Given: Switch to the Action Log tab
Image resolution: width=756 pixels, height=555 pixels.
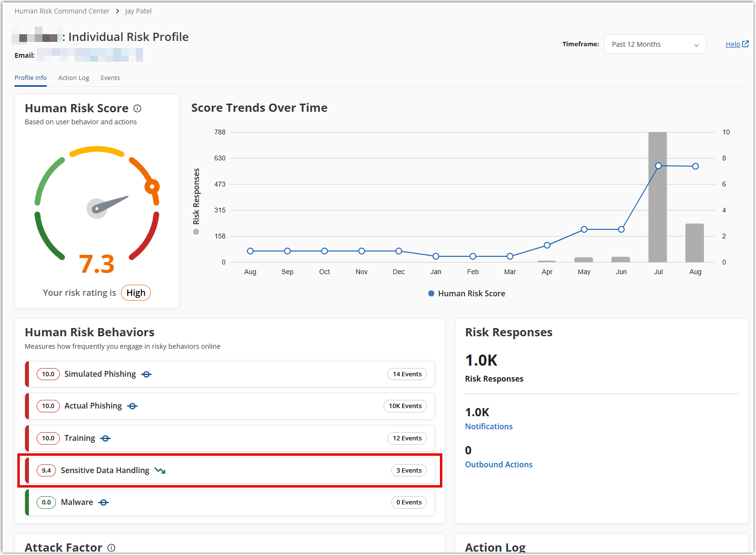Looking at the screenshot, I should tap(74, 78).
